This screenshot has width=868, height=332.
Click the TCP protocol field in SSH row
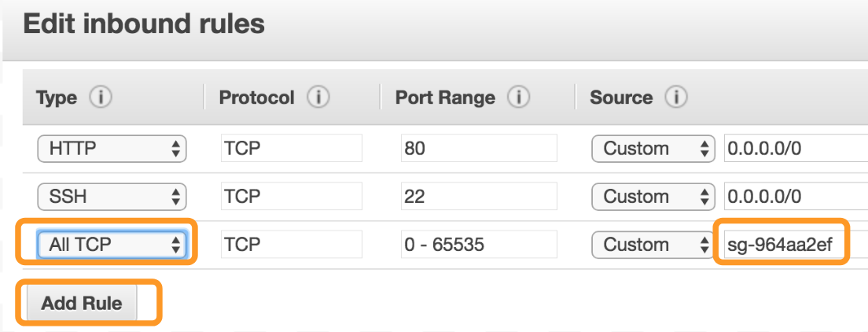(289, 197)
